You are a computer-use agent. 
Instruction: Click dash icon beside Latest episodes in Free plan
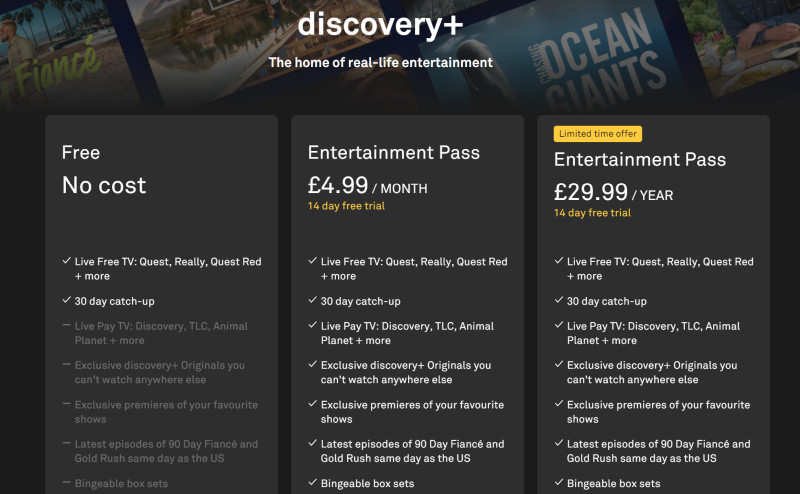click(x=66, y=443)
